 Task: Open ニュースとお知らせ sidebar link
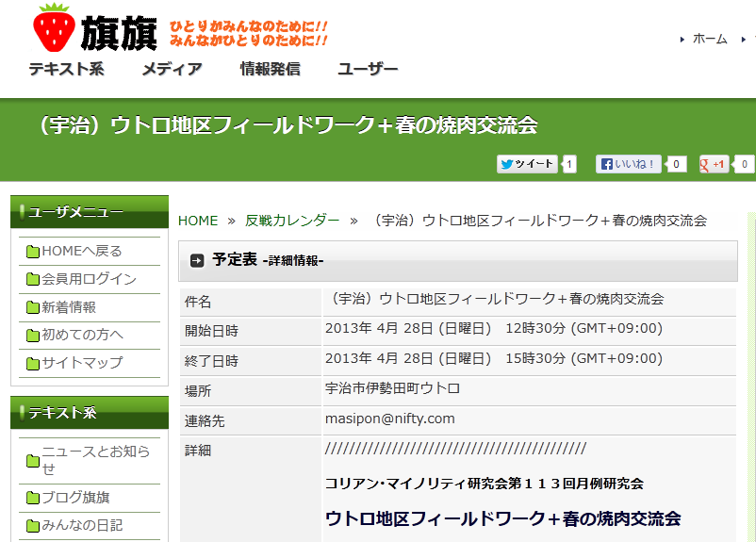pyautogui.click(x=96, y=460)
